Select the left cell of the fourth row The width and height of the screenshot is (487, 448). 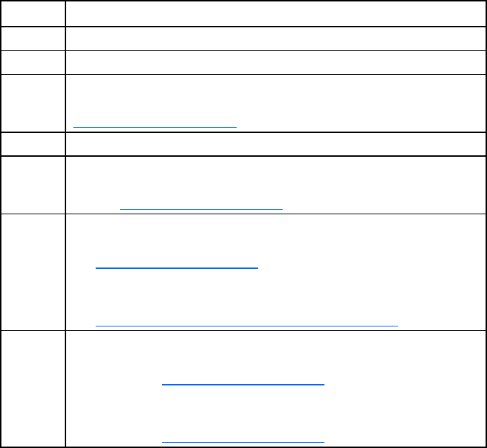click(x=33, y=103)
